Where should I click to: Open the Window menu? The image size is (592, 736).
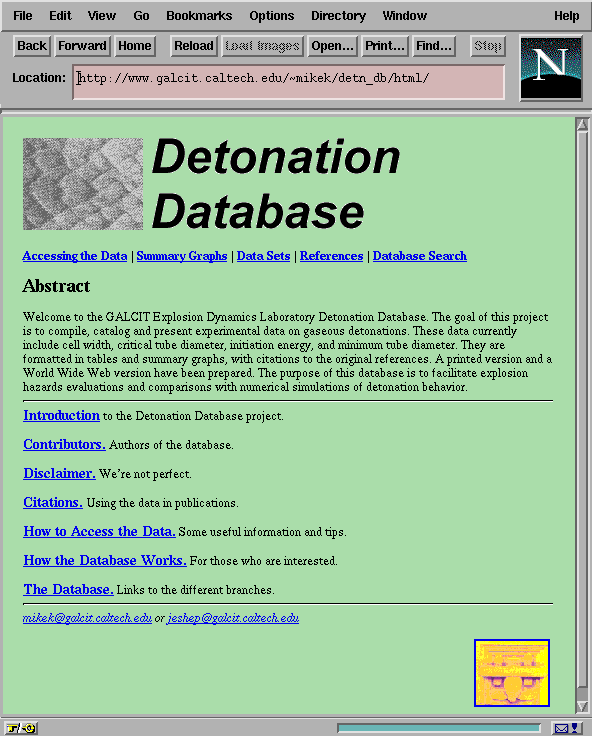click(404, 16)
